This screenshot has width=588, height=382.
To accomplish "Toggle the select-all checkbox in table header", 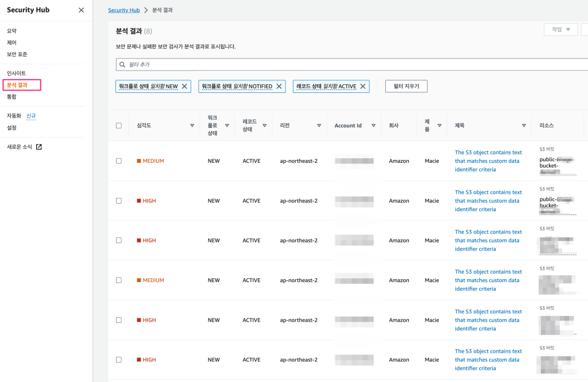I will [119, 126].
